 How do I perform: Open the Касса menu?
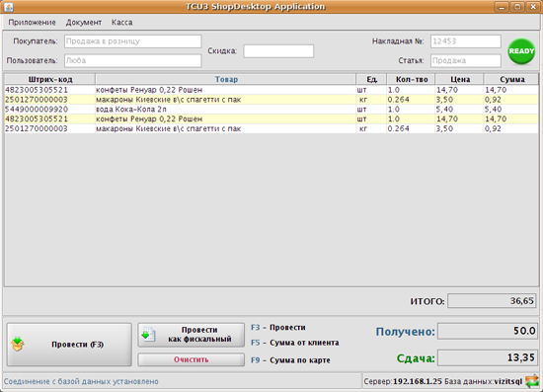pyautogui.click(x=121, y=22)
